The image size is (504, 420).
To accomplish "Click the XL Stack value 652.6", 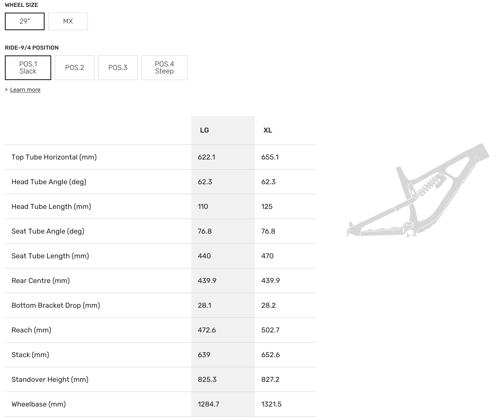I will tap(271, 355).
